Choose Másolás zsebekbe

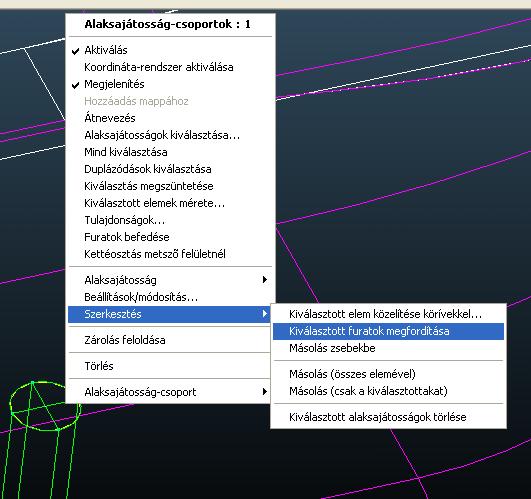tap(388, 348)
